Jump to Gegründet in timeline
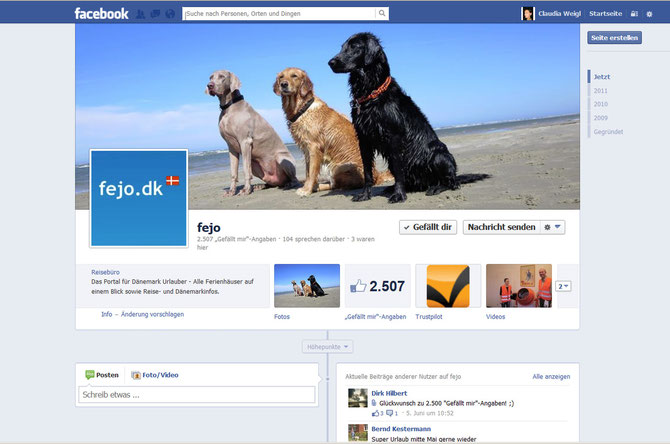This screenshot has height=444, width=670. tap(608, 132)
